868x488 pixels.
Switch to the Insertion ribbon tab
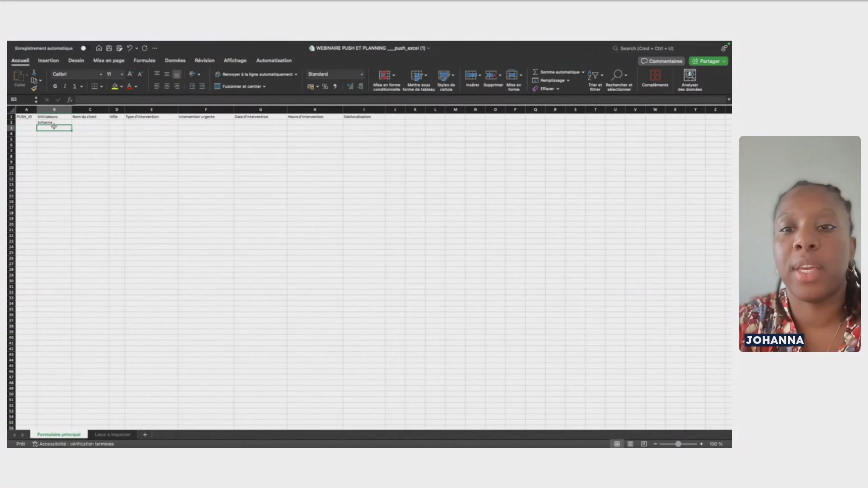coord(48,61)
